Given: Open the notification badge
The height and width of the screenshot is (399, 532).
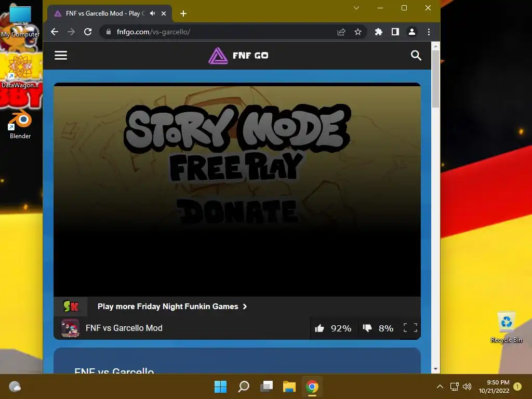Looking at the screenshot, I should [x=517, y=387].
